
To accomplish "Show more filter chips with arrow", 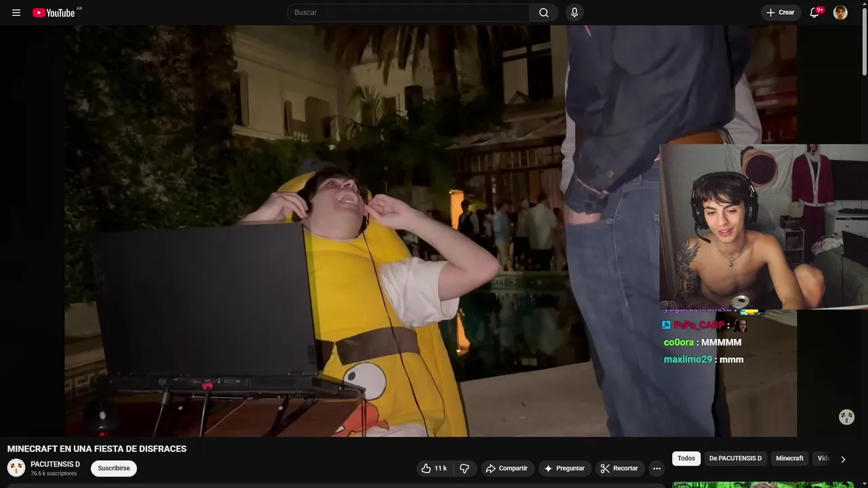I will point(843,459).
